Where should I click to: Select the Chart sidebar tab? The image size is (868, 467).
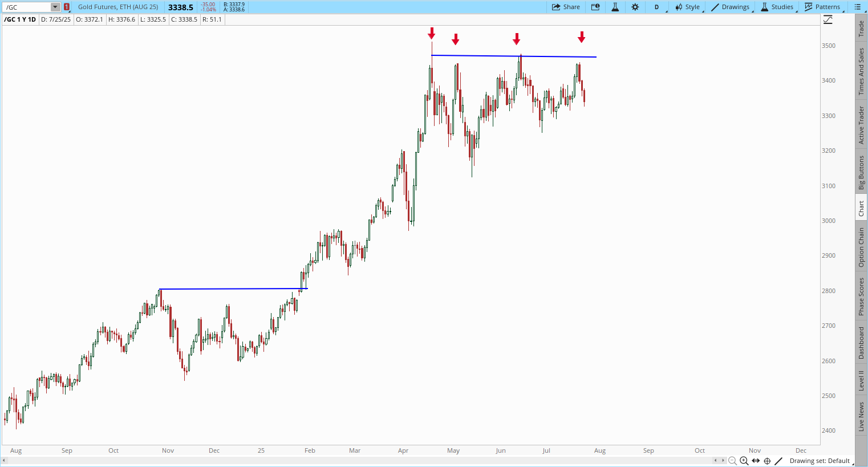click(861, 208)
